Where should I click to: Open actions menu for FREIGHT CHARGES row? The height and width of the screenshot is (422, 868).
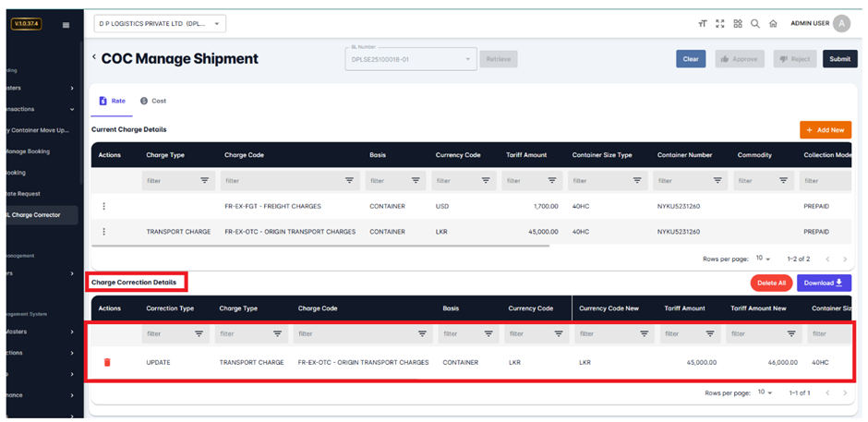(103, 206)
